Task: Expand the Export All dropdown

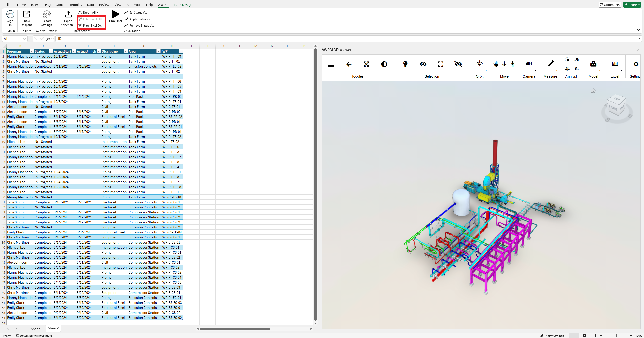Action: click(x=88, y=13)
